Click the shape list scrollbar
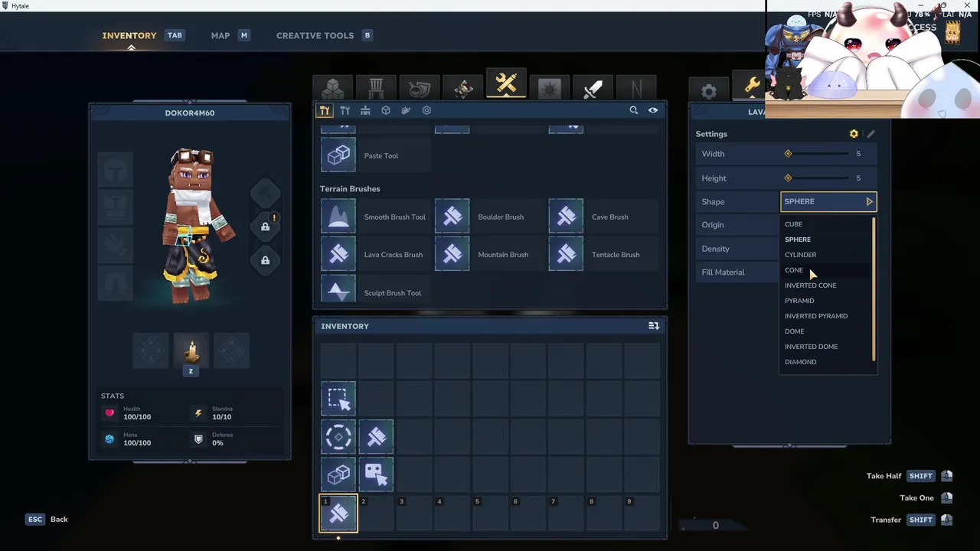Image resolution: width=980 pixels, height=551 pixels. pyautogui.click(x=874, y=289)
